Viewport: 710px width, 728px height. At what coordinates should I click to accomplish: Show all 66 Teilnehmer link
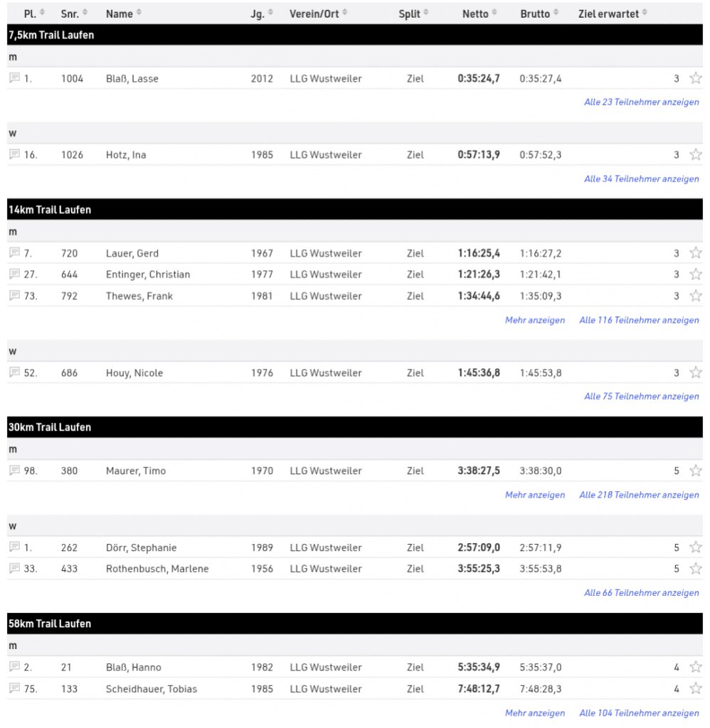(642, 593)
